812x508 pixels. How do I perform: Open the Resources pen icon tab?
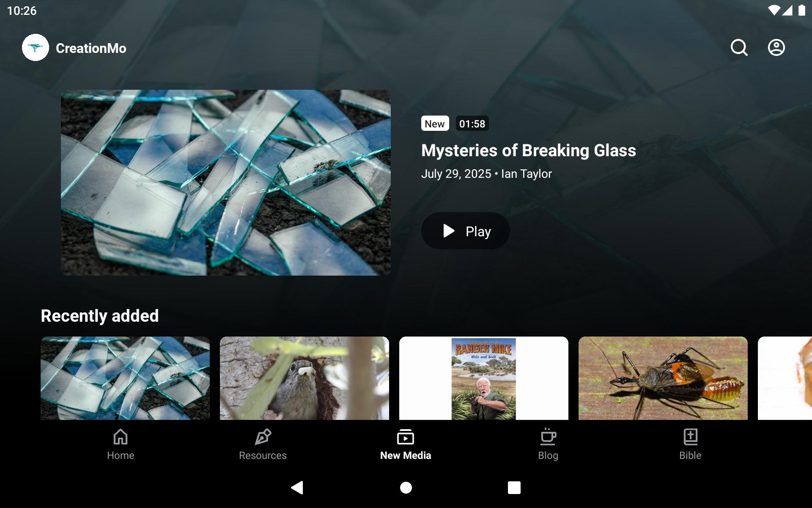[263, 437]
